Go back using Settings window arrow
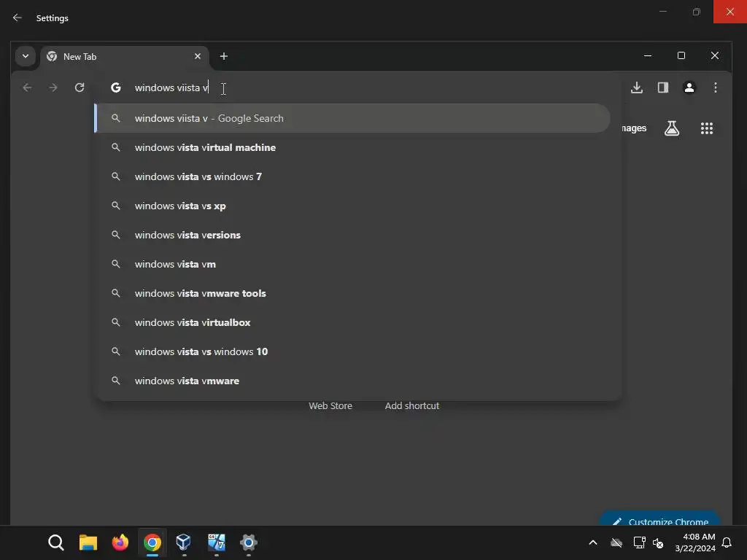The width and height of the screenshot is (747, 560). [18, 17]
